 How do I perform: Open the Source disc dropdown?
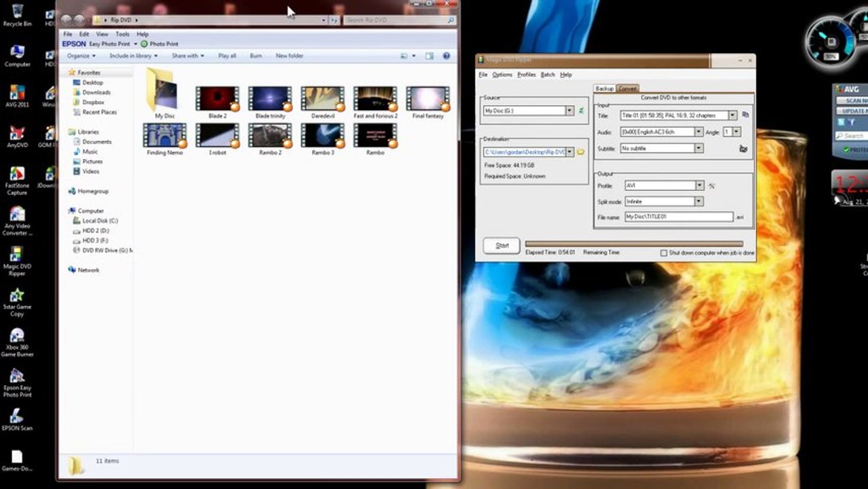pyautogui.click(x=569, y=111)
